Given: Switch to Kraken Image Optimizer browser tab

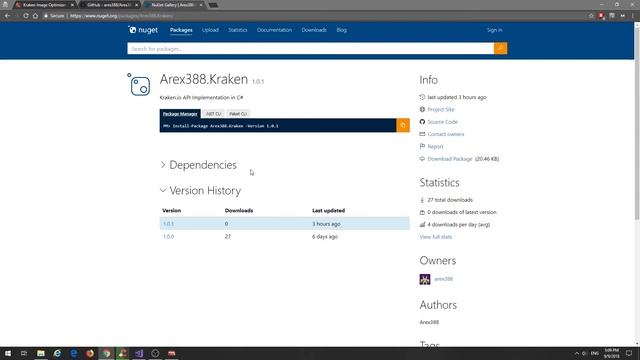Looking at the screenshot, I should [44, 5].
